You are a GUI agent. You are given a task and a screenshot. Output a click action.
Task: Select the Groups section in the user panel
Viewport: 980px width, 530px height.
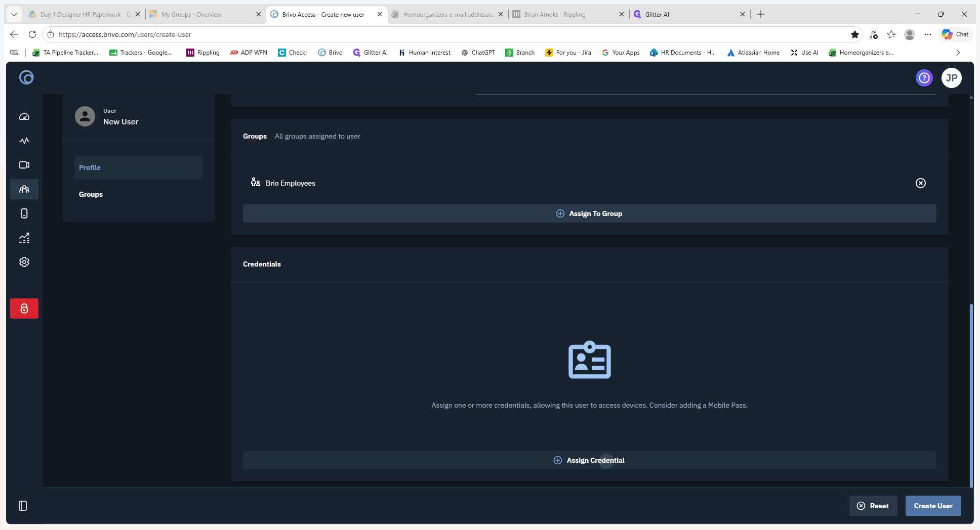pos(139,194)
